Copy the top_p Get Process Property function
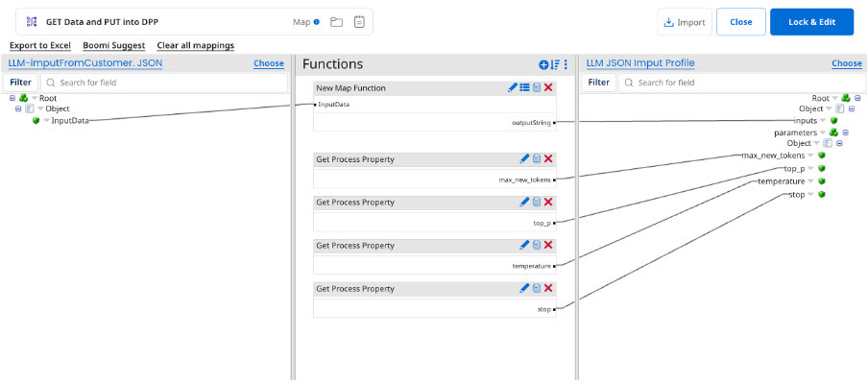 click(x=537, y=203)
